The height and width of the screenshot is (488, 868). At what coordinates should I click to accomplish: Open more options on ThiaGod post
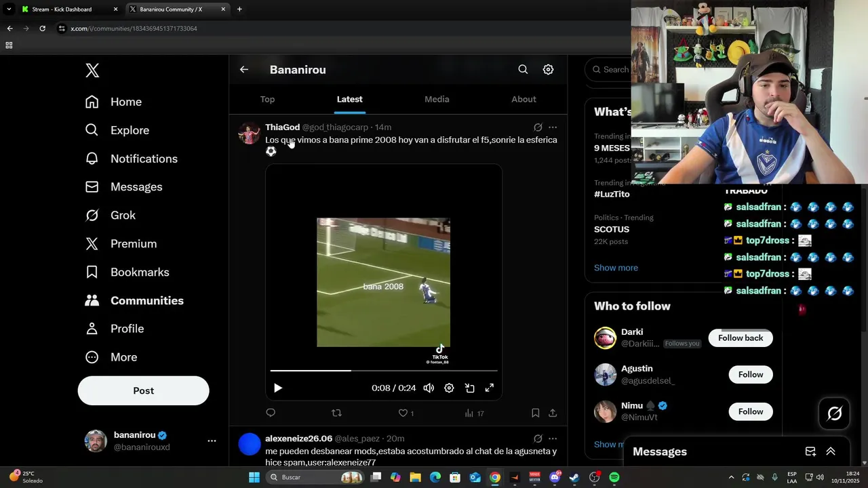pyautogui.click(x=553, y=127)
